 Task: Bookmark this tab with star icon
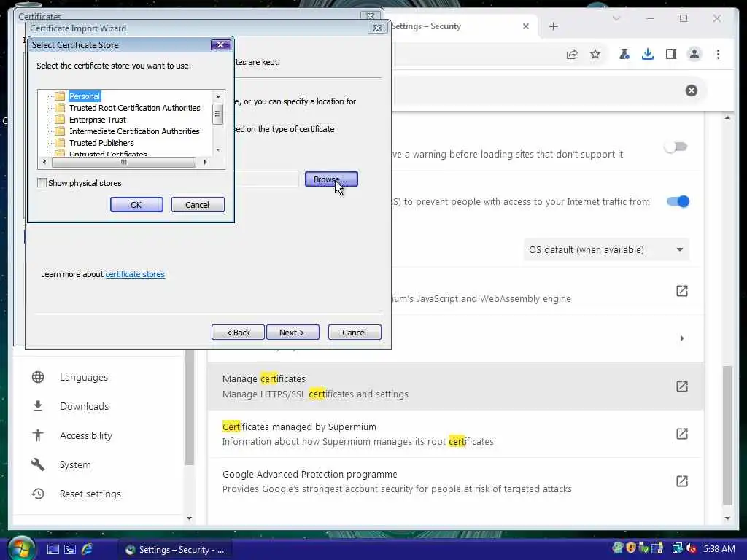click(x=595, y=54)
